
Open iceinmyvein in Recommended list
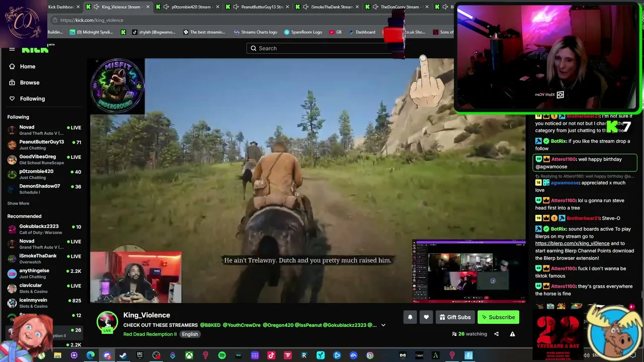(44, 303)
